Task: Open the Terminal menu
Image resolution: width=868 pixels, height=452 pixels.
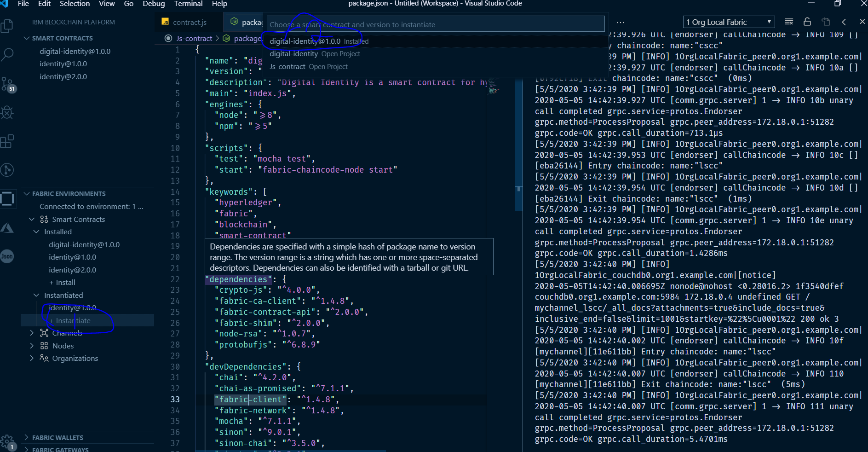Action: 188,4
